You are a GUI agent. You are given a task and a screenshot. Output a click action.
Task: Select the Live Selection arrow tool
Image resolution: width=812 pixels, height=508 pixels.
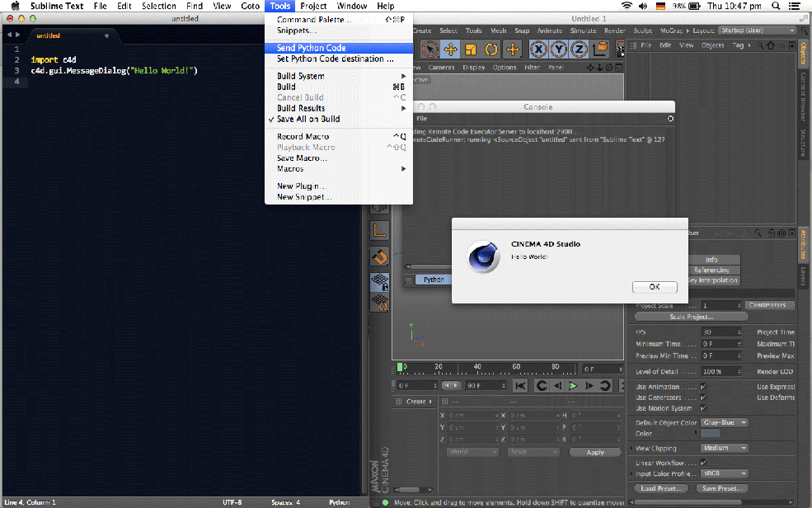click(429, 49)
